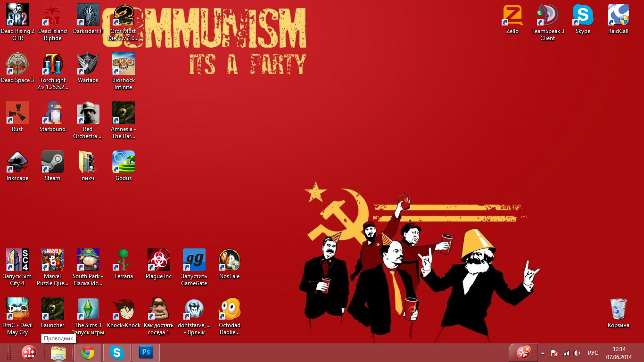644x362 pixels.
Task: Select the Rust game icon
Action: (17, 113)
